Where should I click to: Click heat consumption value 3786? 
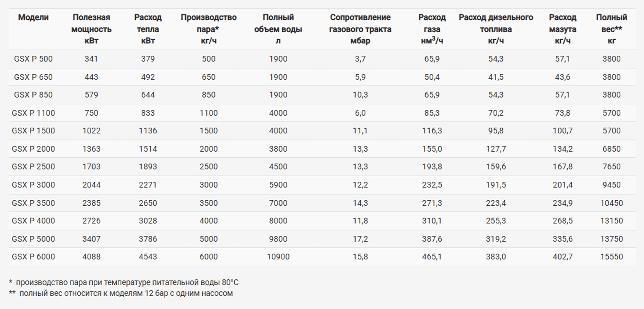click(148, 239)
